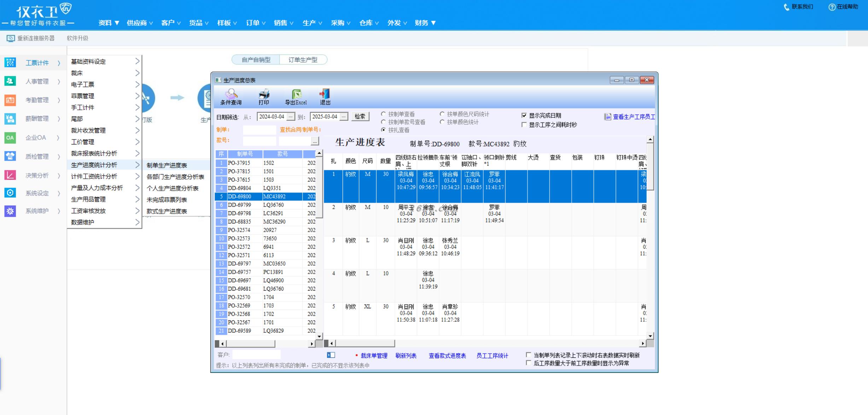868x415 pixels.
Task: Enable 显示工序之间耗时秒 checkbox
Action: click(x=524, y=125)
